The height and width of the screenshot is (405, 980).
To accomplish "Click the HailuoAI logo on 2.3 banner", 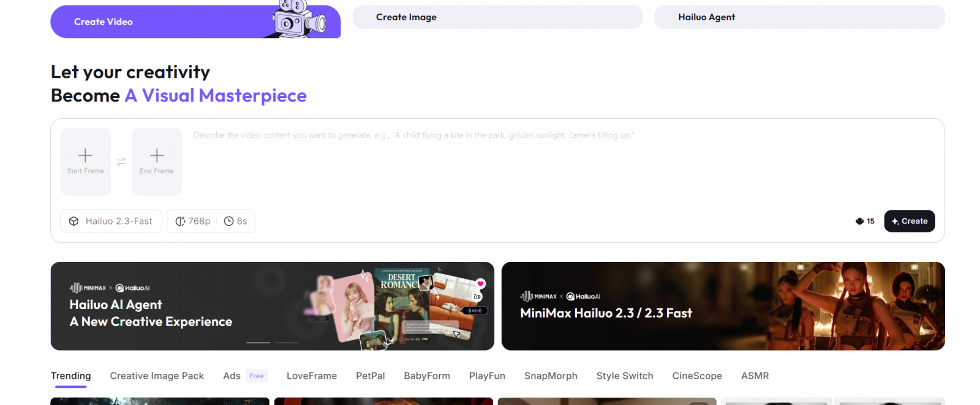I will [x=583, y=296].
